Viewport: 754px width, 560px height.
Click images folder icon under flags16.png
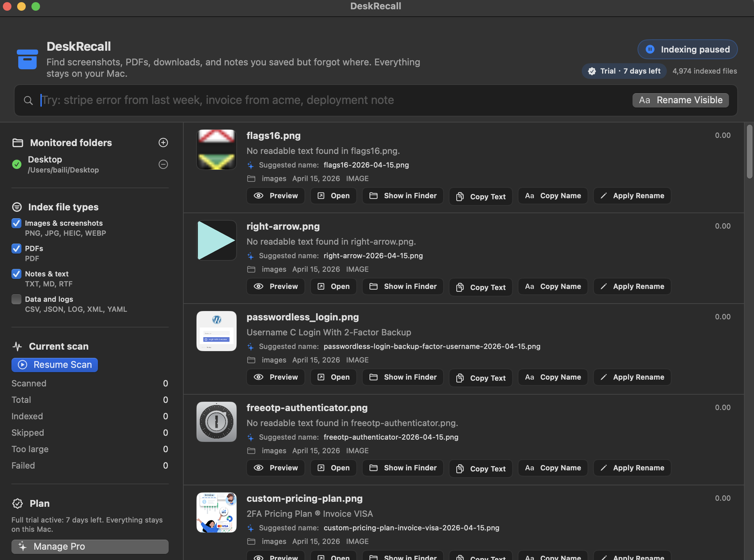251,179
